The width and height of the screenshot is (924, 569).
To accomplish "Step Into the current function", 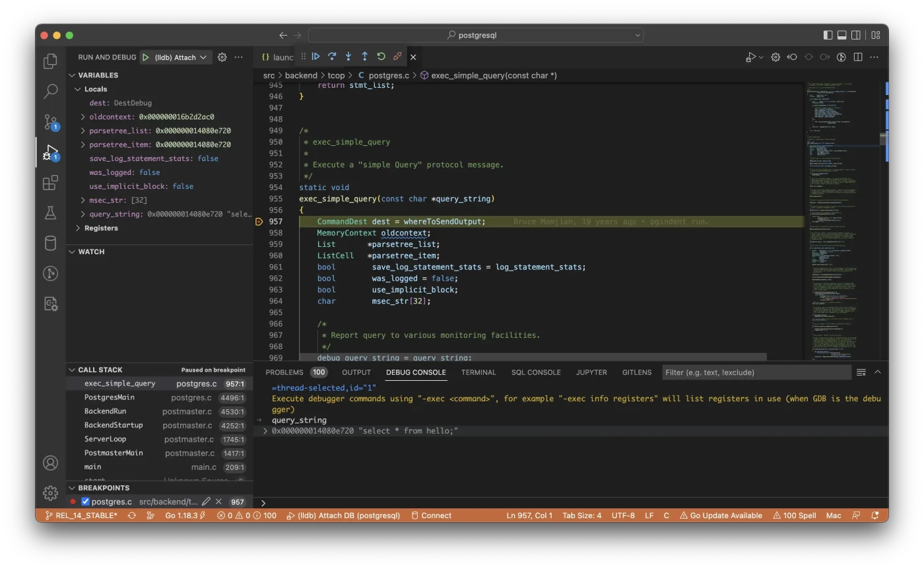I will tap(348, 56).
